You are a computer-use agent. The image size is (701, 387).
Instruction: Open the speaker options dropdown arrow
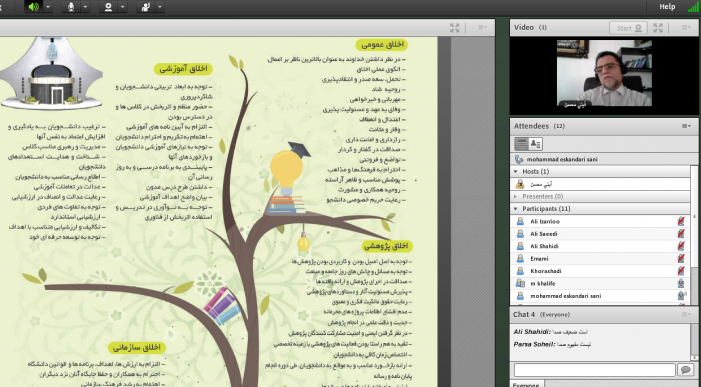(48, 7)
